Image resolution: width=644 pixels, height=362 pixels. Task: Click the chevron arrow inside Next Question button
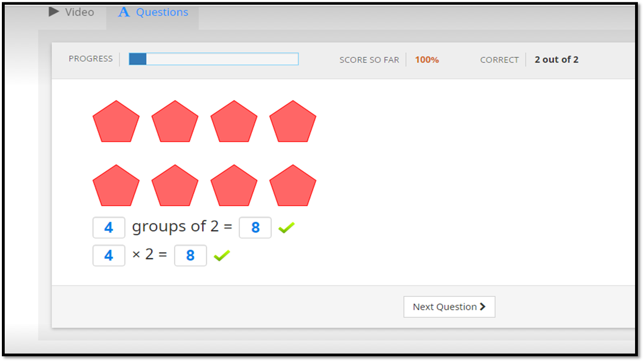(483, 307)
